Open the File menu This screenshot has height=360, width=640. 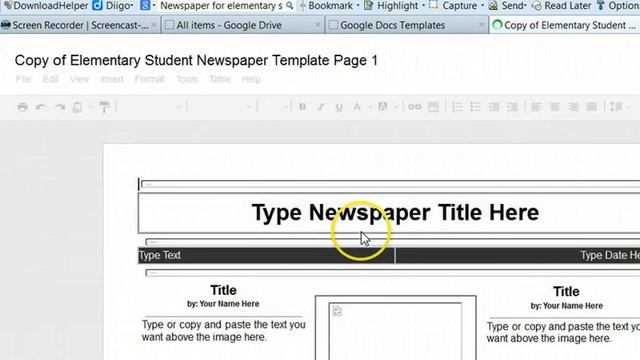point(23,79)
